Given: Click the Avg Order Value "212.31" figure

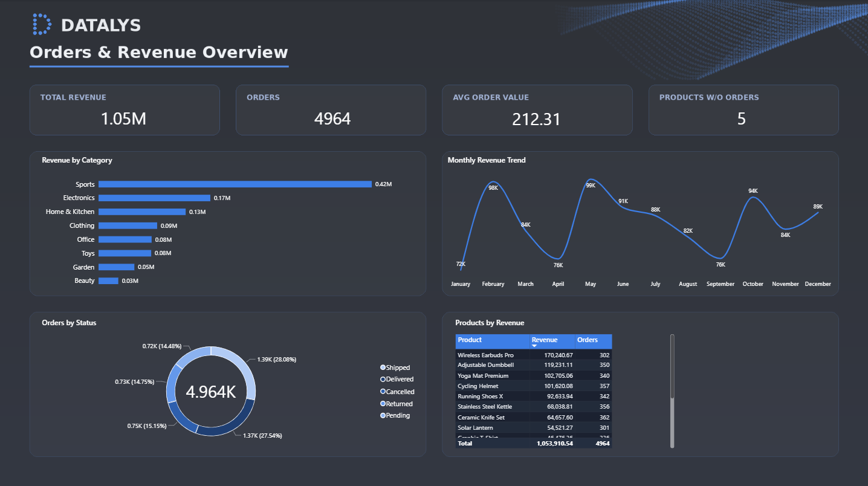Looking at the screenshot, I should tap(537, 119).
